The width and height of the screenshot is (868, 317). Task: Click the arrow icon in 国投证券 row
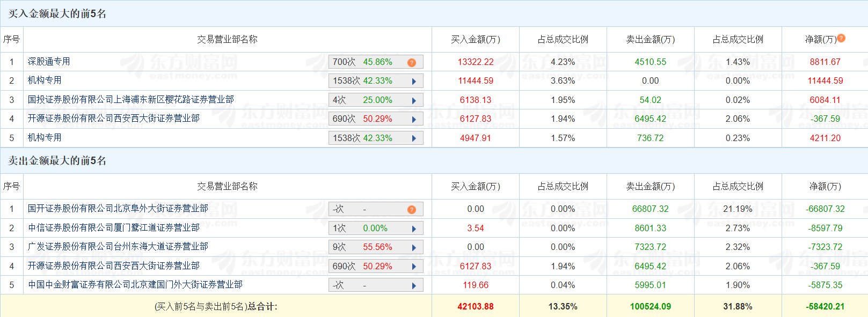(414, 100)
